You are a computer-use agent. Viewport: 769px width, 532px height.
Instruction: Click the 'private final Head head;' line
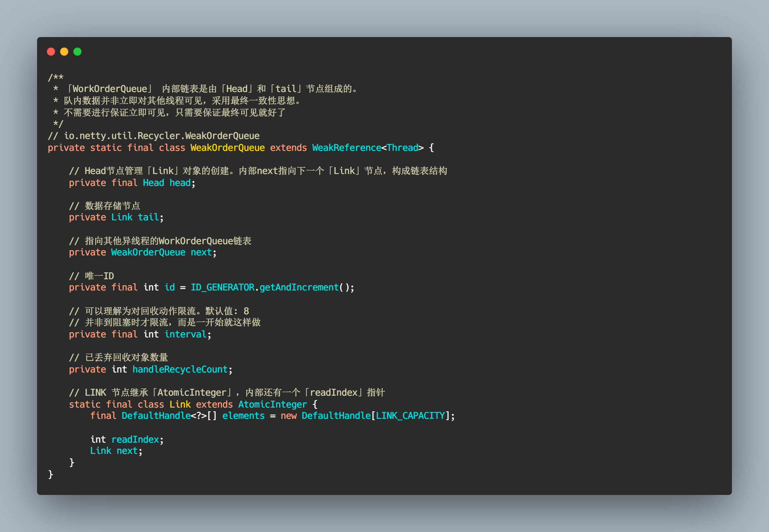click(x=132, y=183)
